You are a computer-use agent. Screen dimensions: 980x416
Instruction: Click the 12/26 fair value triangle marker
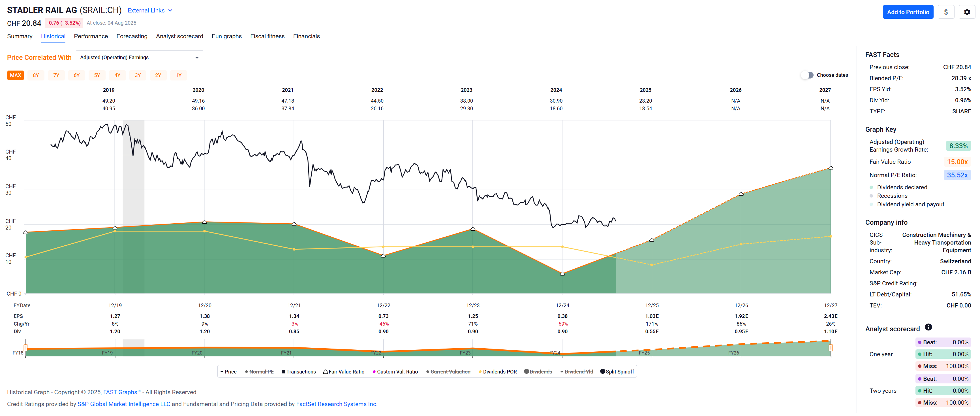(x=741, y=194)
